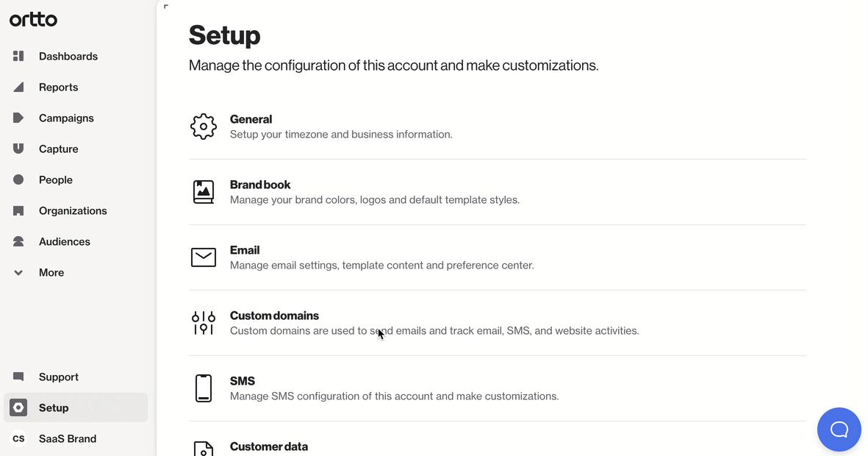Image resolution: width=868 pixels, height=456 pixels.
Task: Navigate to Campaigns
Action: (x=66, y=118)
